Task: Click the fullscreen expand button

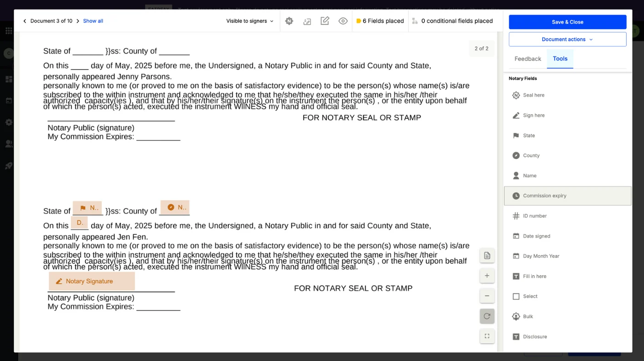Action: click(x=487, y=336)
